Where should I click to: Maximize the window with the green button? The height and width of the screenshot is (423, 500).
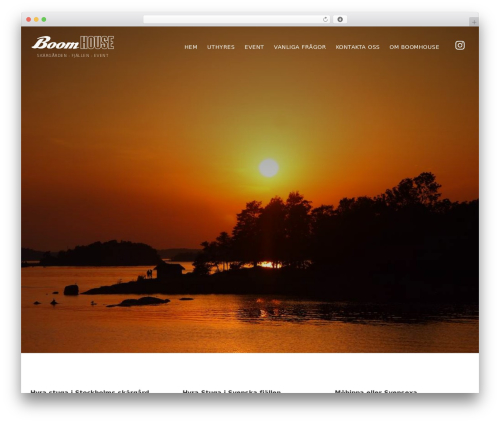(44, 20)
